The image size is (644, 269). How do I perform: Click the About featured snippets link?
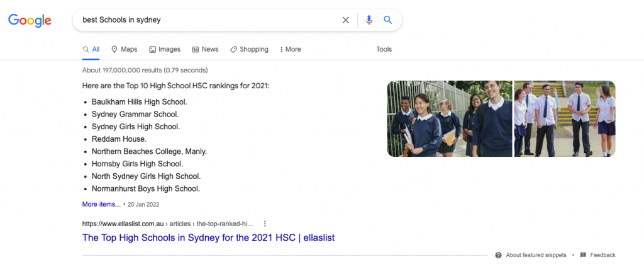click(536, 255)
